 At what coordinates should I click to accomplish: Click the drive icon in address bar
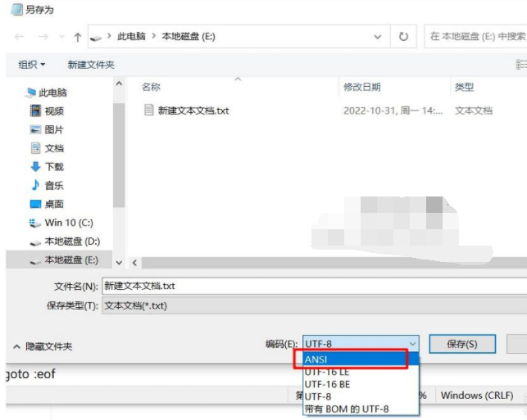(96, 38)
